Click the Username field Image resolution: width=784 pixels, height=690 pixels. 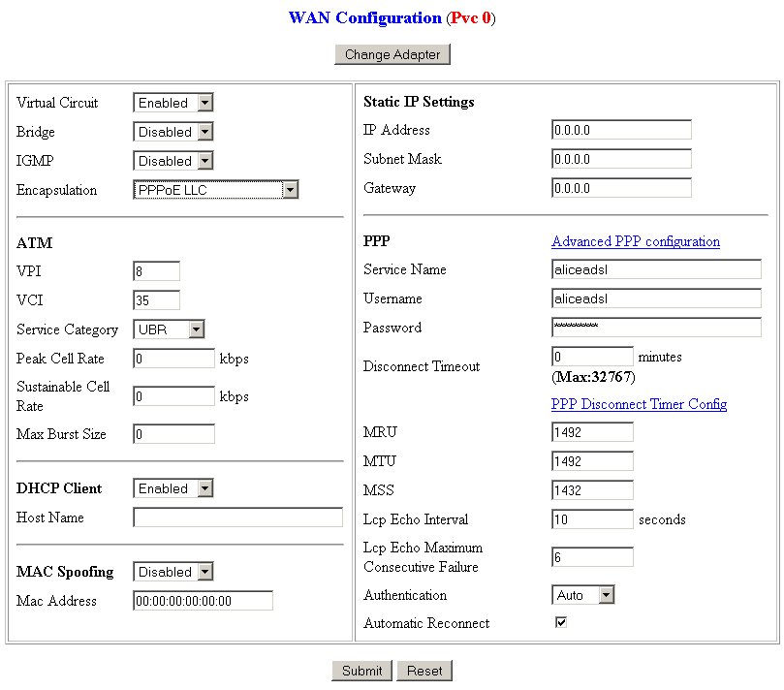click(x=656, y=298)
